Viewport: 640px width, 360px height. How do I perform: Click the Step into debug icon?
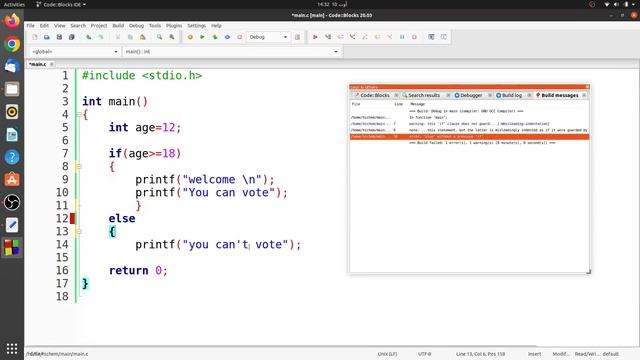point(352,37)
